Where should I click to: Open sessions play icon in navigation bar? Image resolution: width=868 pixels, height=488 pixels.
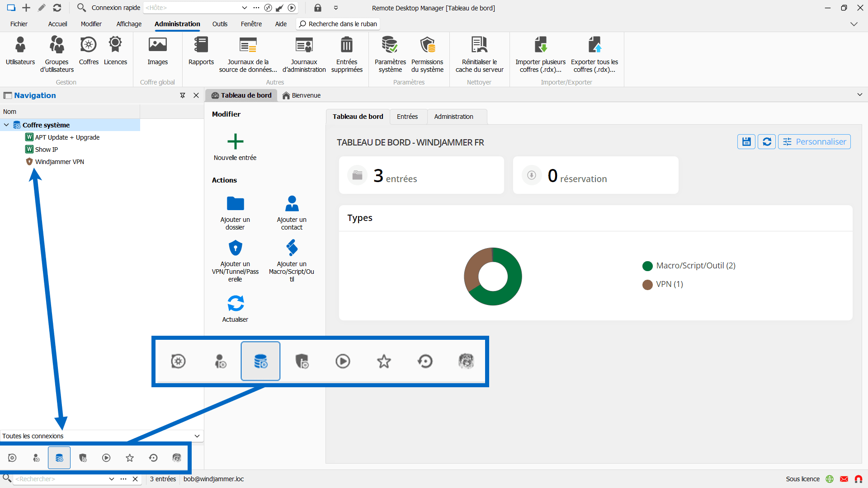click(106, 458)
